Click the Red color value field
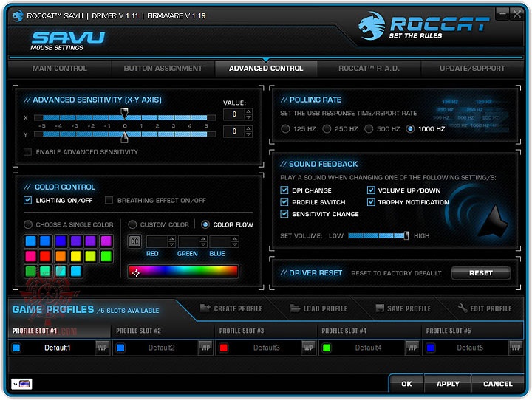This screenshot has width=532, height=400. coord(157,241)
